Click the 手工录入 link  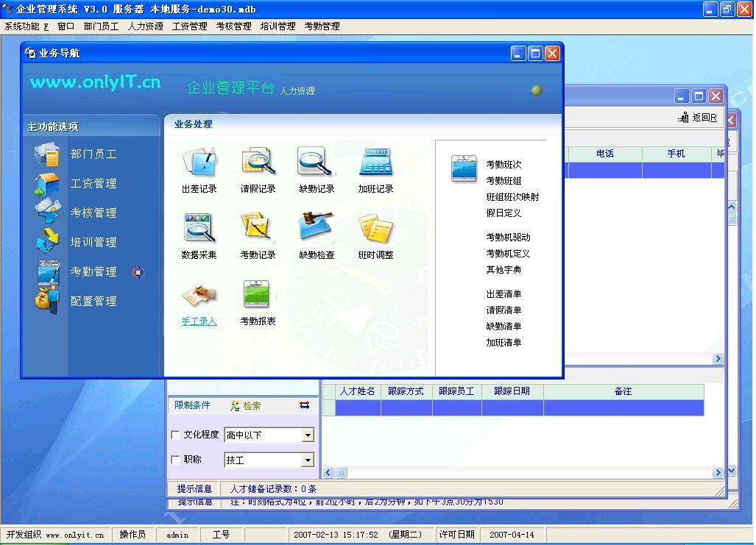199,321
